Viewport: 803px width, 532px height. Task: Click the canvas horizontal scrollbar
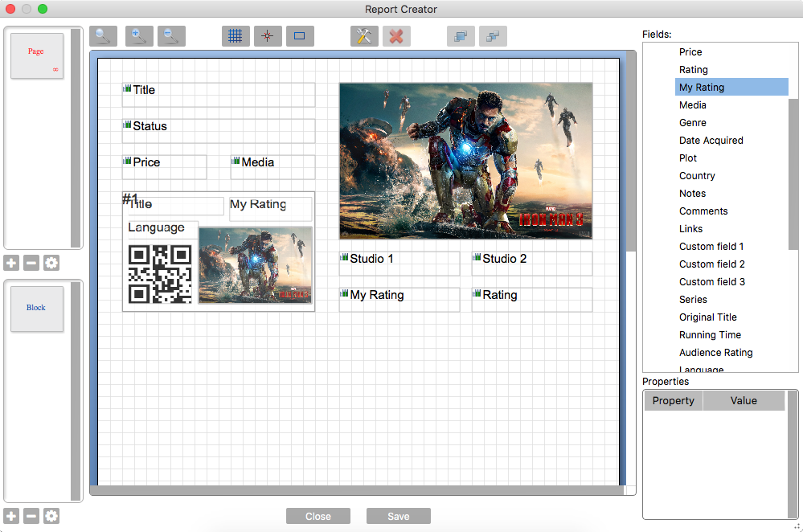(x=357, y=490)
